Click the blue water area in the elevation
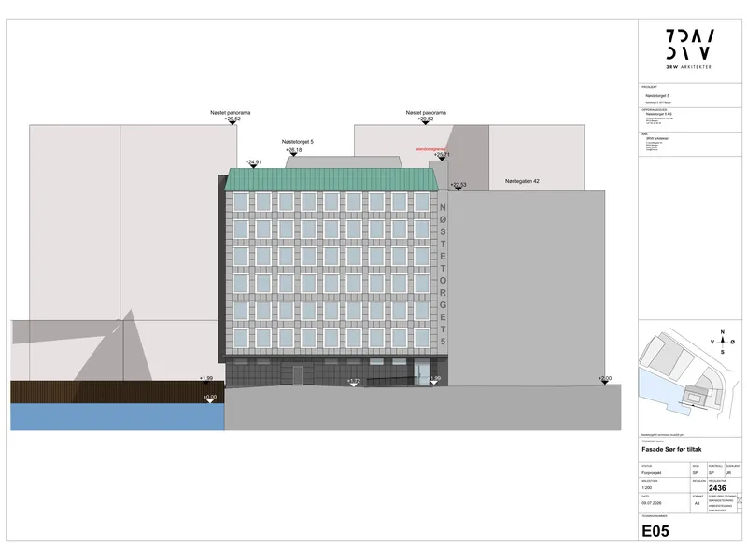This screenshot has height=560, width=747. pos(118,416)
